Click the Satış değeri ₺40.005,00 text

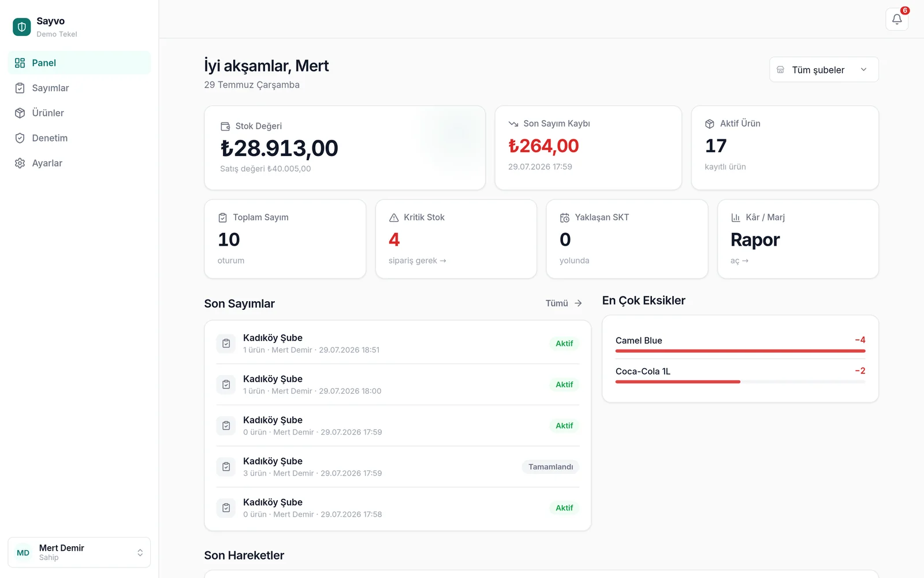point(265,169)
